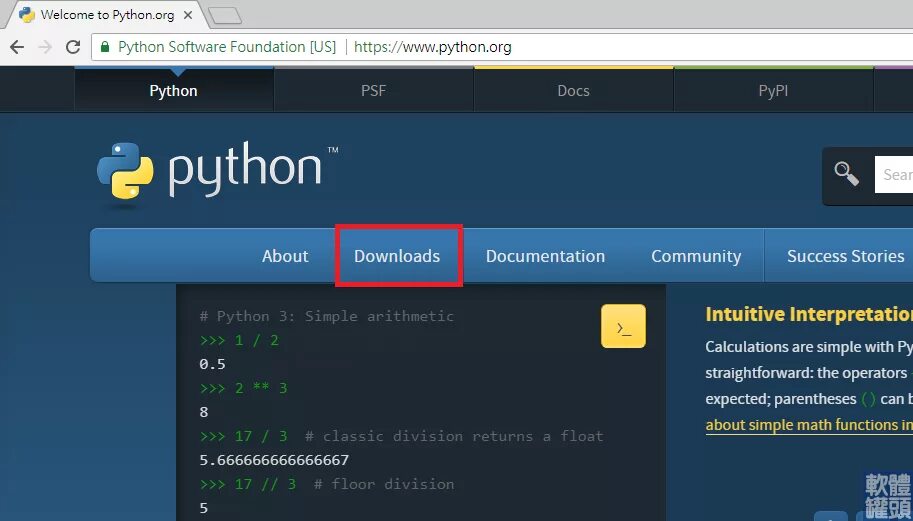The width and height of the screenshot is (913, 521).
Task: Open the Downloads menu item
Action: (397, 256)
